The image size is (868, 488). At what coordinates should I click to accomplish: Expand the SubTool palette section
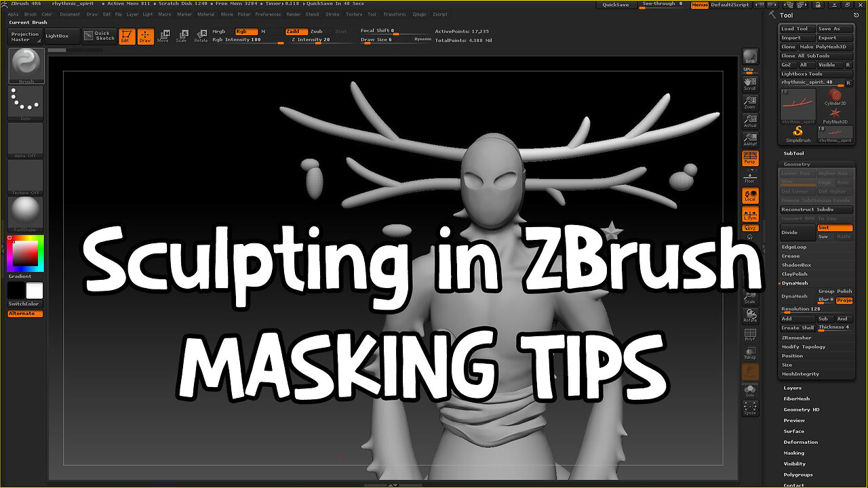[x=793, y=154]
